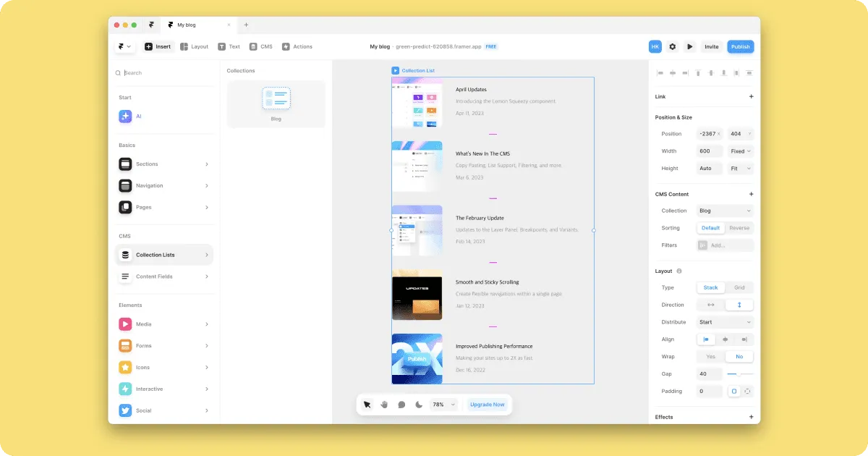Open the Insert menu
The width and height of the screenshot is (868, 456).
click(158, 46)
